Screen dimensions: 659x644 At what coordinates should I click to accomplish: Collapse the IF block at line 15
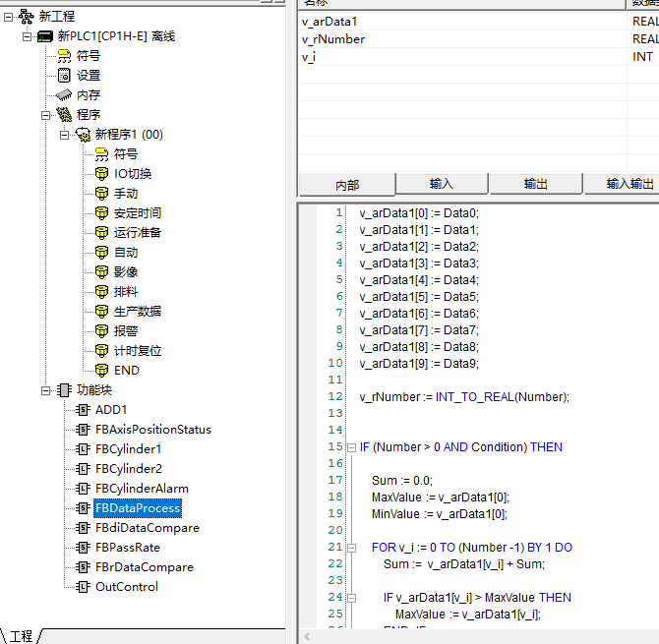(351, 447)
